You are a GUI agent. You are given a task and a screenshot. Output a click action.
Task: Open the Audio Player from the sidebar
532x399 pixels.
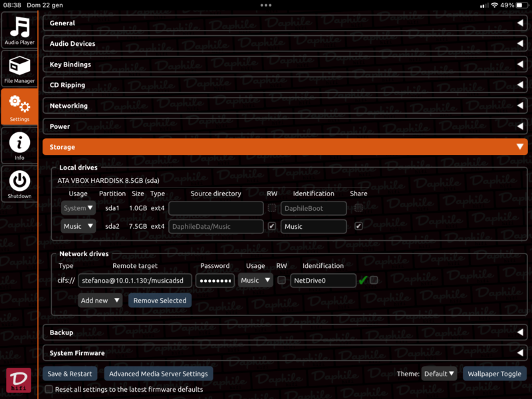click(x=19, y=31)
